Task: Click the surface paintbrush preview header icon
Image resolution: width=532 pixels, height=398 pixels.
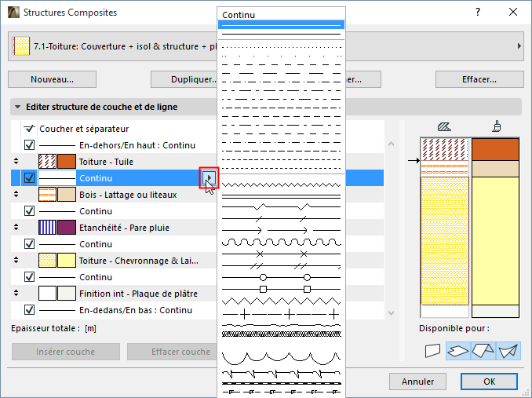Action: point(497,126)
